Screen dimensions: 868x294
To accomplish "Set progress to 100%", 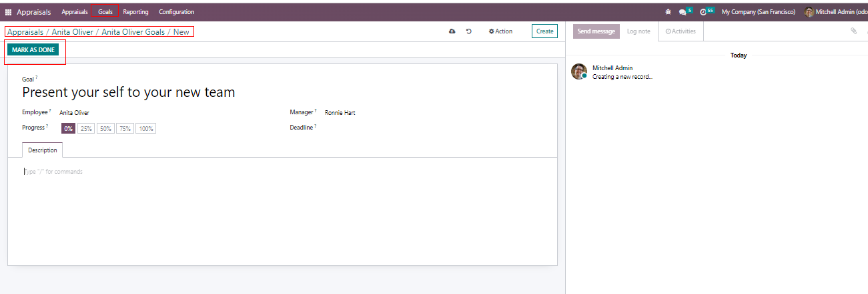I will coord(146,129).
